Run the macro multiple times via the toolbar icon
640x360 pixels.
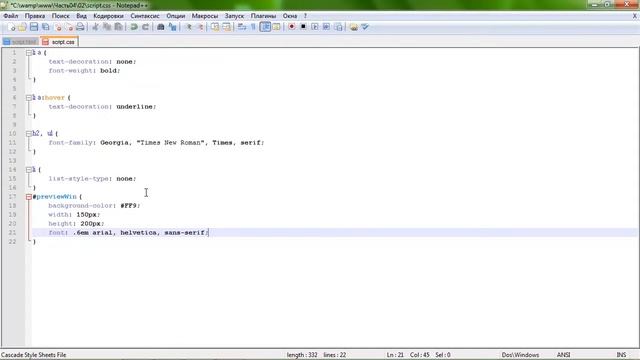click(x=326, y=27)
